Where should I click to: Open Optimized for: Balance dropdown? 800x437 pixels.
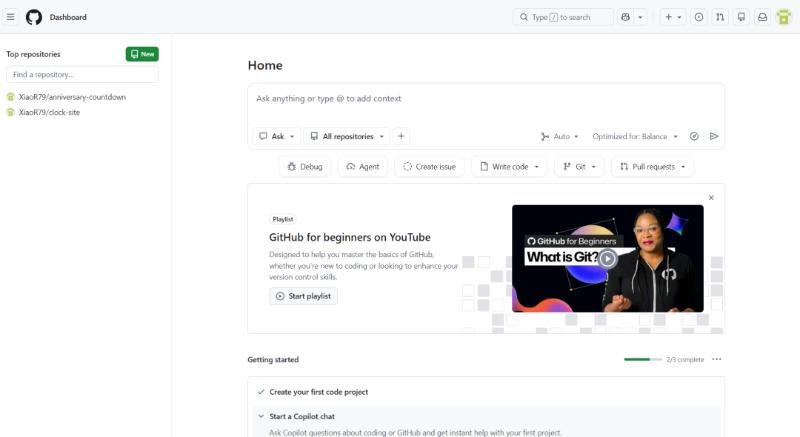(635, 136)
